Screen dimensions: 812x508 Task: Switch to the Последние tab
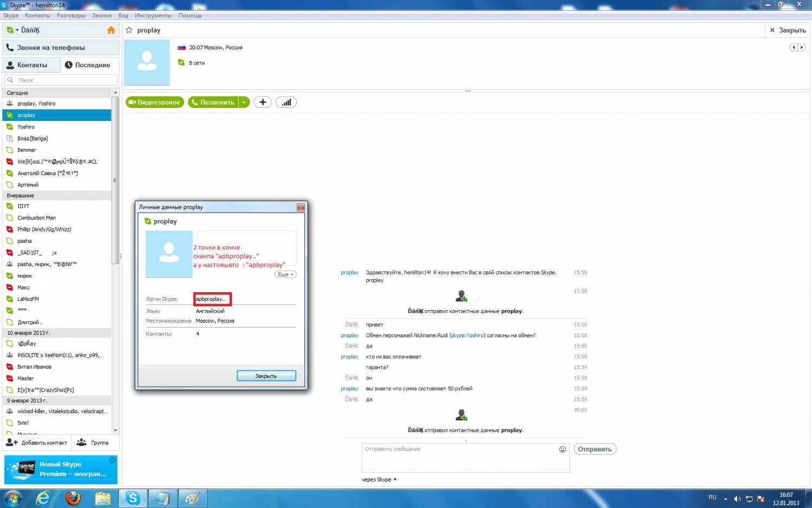88,65
